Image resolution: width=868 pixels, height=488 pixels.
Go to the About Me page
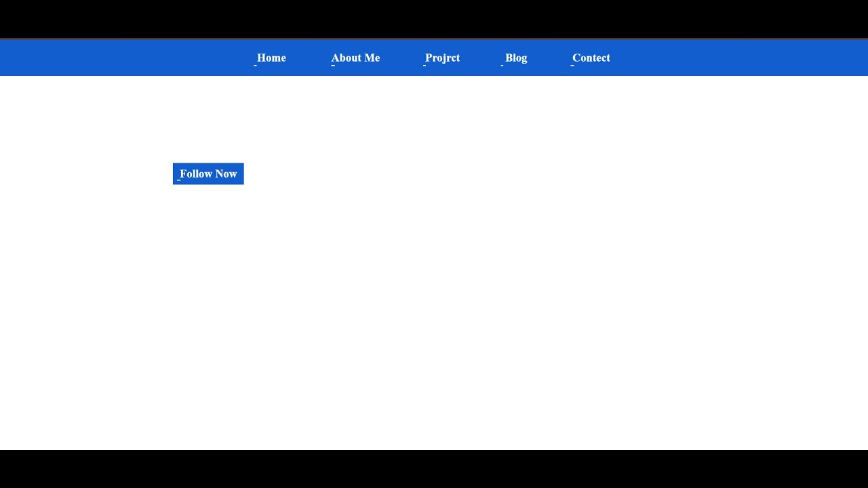coord(355,58)
